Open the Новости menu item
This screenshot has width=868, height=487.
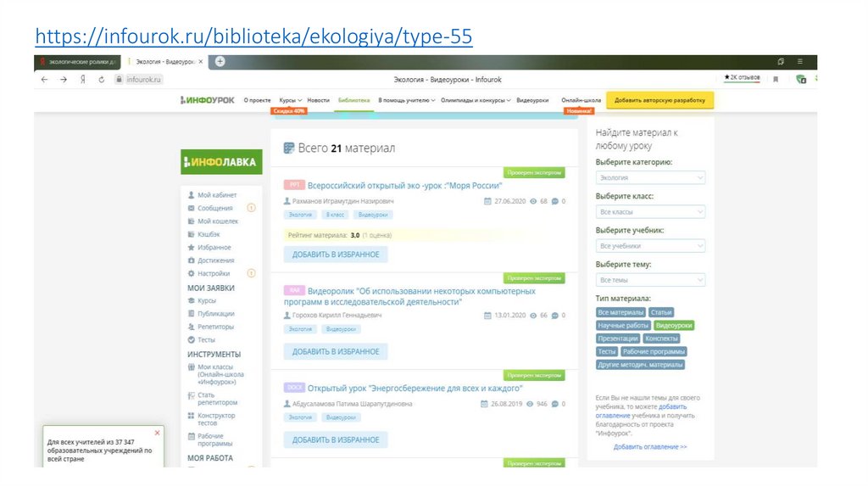click(319, 100)
